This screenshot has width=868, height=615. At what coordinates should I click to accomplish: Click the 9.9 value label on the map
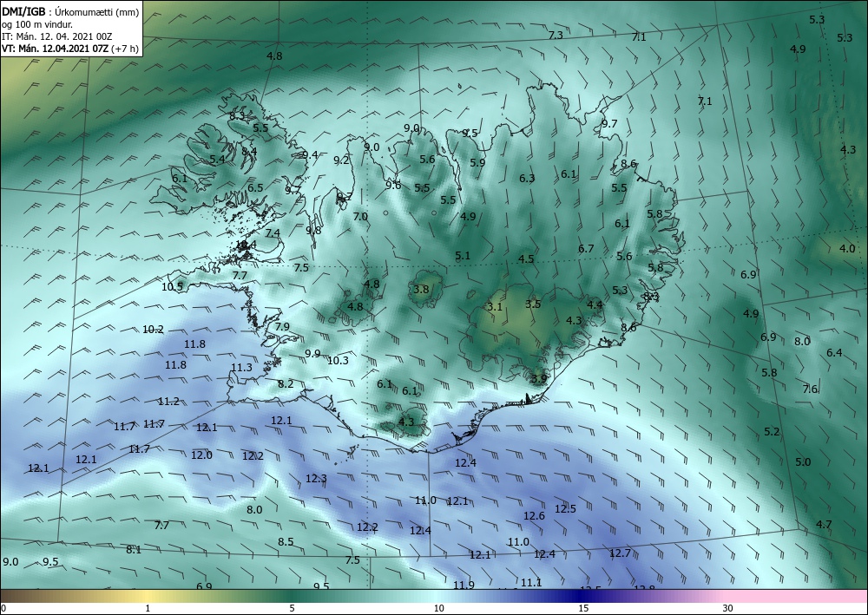point(312,353)
